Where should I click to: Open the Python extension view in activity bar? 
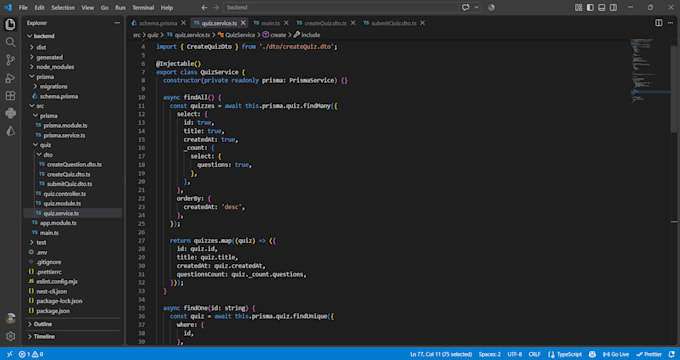10,114
